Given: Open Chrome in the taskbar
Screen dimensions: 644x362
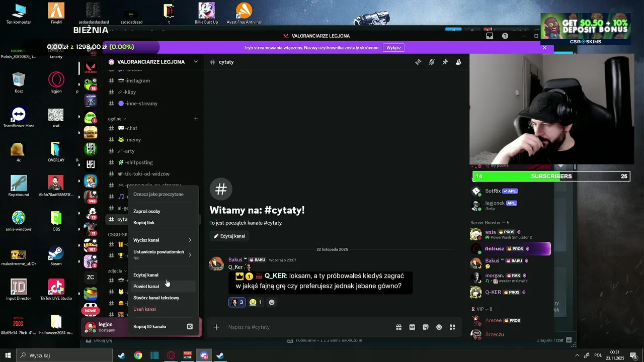Looking at the screenshot, I should (138, 355).
